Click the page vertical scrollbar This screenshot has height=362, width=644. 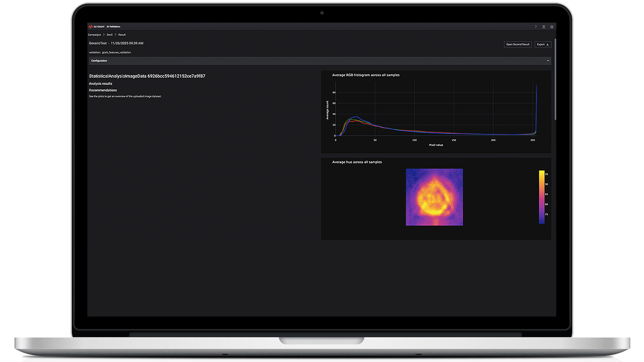tap(555, 79)
